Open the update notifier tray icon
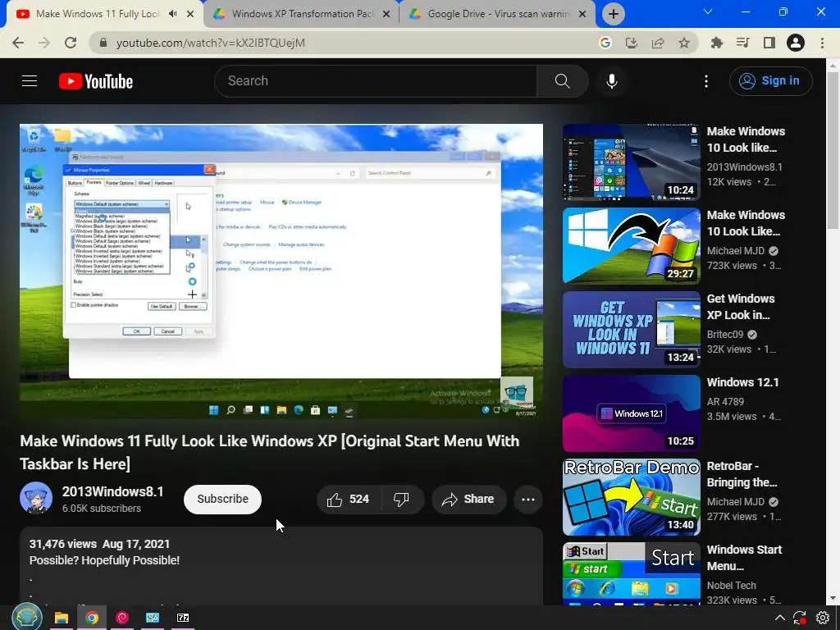840x630 pixels. tap(799, 618)
